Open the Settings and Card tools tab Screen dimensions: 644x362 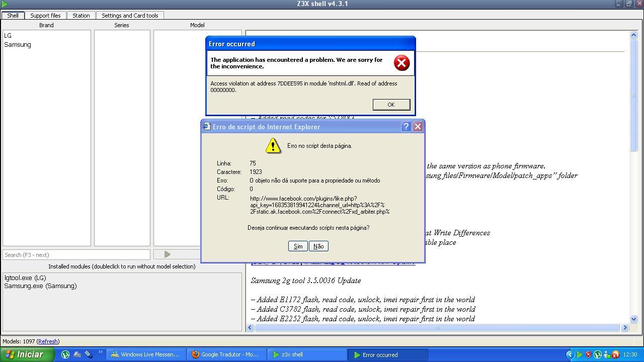(x=130, y=16)
